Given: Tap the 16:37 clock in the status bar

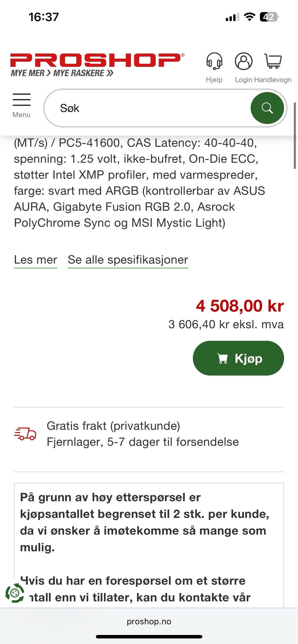Looking at the screenshot, I should point(43,17).
